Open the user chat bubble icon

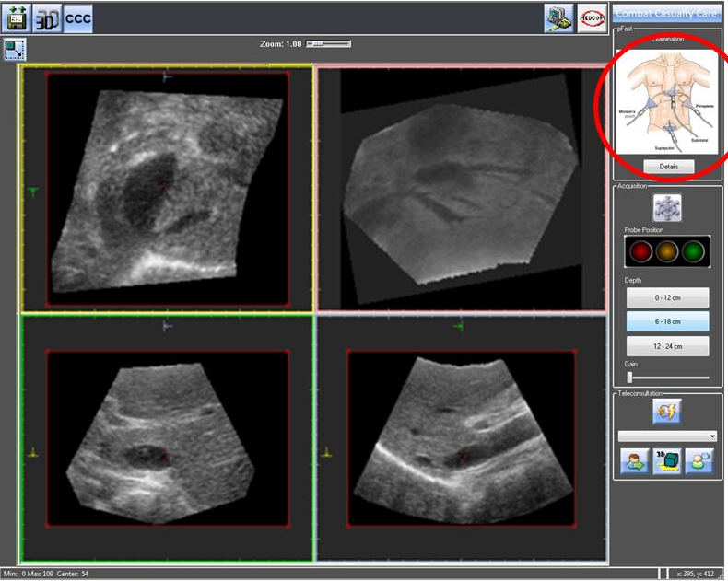[699, 461]
